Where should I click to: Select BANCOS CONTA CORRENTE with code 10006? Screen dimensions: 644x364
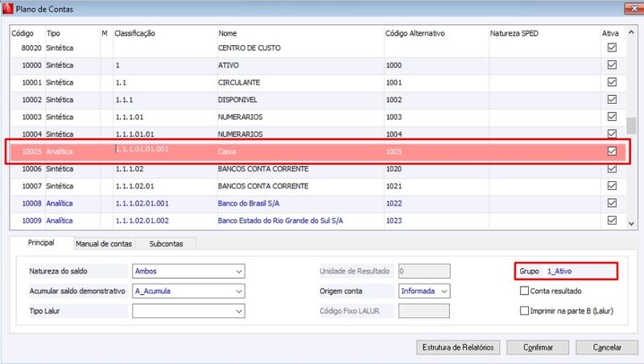[x=263, y=169]
